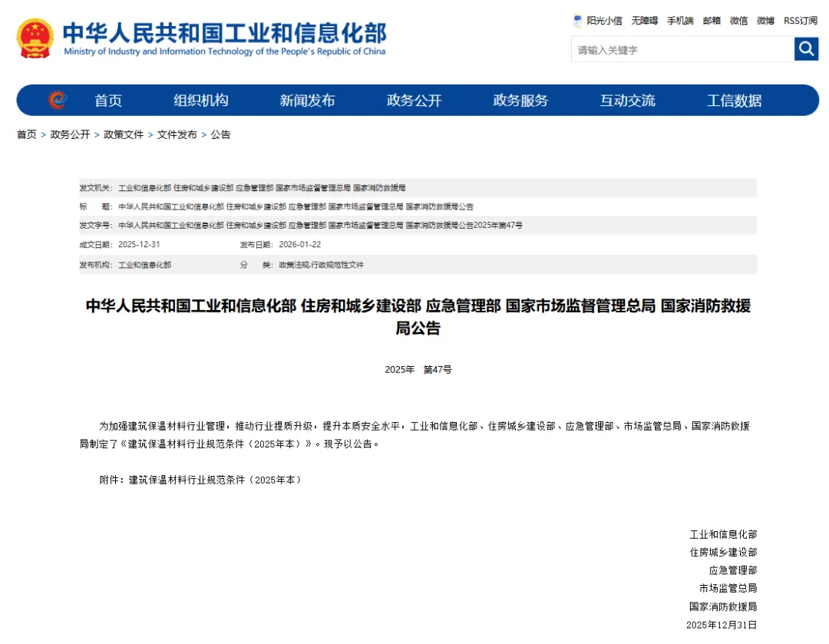Click the swirl icon in the navigation bar
The image size is (829, 644).
[x=58, y=100]
